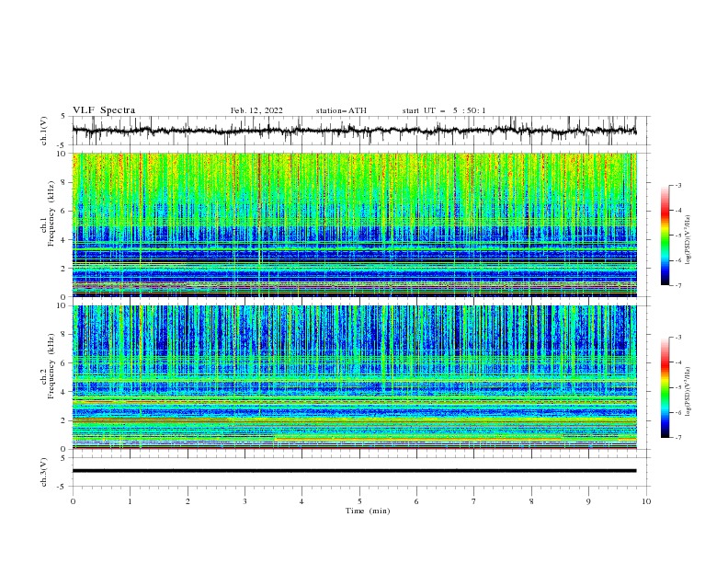Viewport: 728px width, 563px height.
Task: Click time axis tick label "2"
Action: (188, 501)
